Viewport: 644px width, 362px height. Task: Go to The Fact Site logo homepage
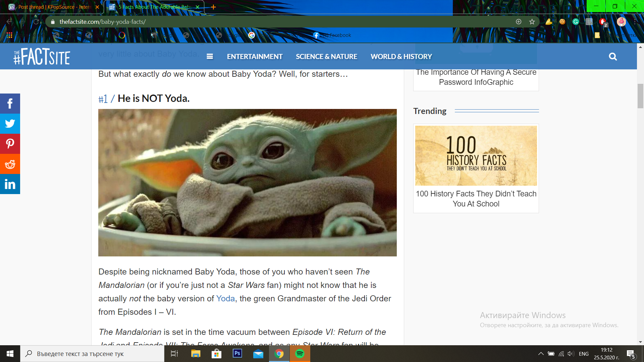pos(42,57)
